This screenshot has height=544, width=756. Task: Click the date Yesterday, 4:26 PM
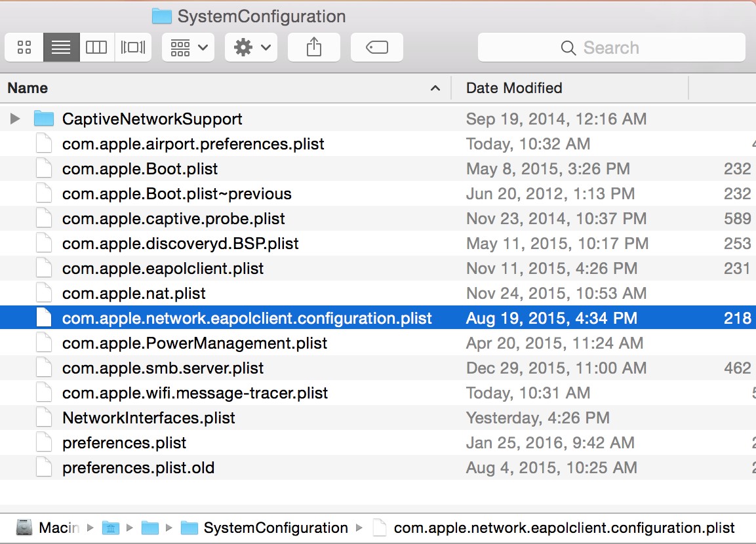pos(538,418)
